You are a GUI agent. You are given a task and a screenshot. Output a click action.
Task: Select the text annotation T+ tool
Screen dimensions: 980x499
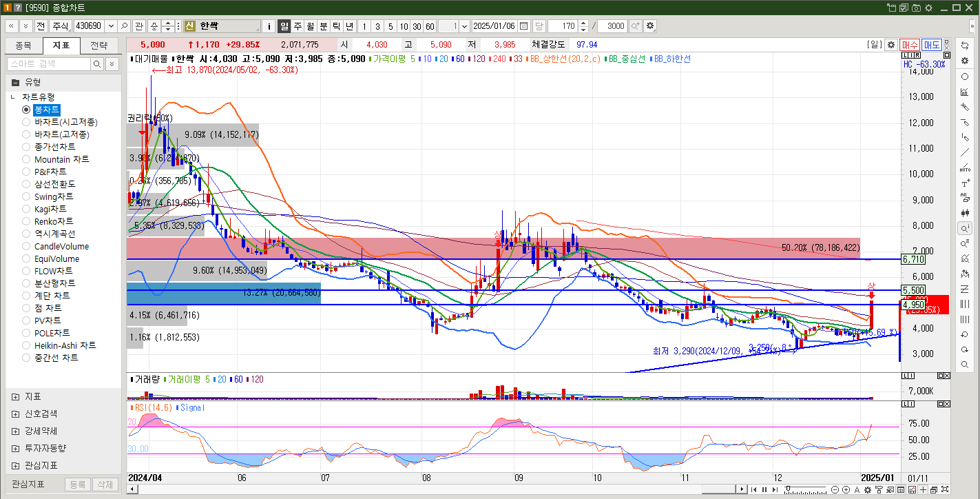[x=965, y=183]
